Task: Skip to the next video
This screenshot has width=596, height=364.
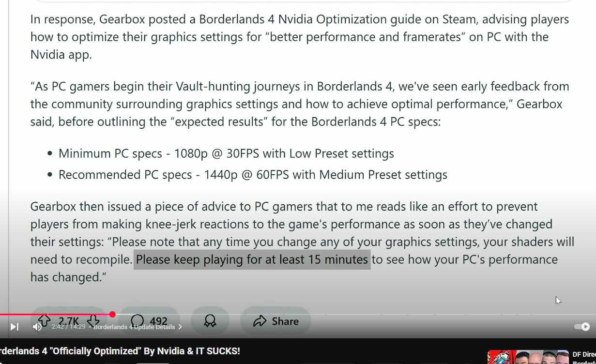Action: 15,327
